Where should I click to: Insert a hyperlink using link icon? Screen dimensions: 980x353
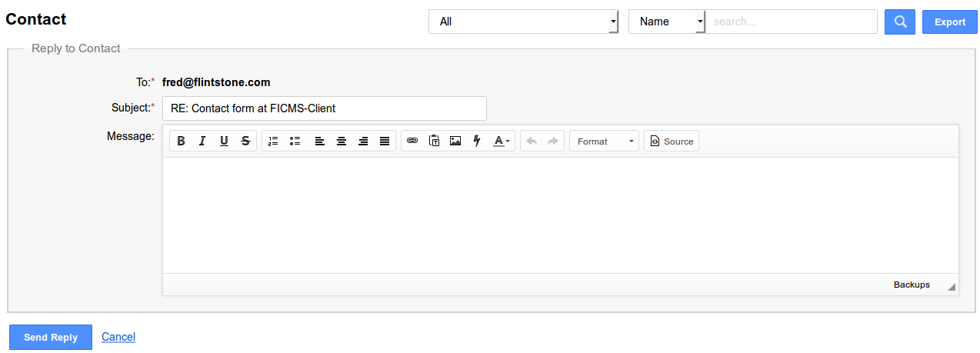pyautogui.click(x=412, y=142)
